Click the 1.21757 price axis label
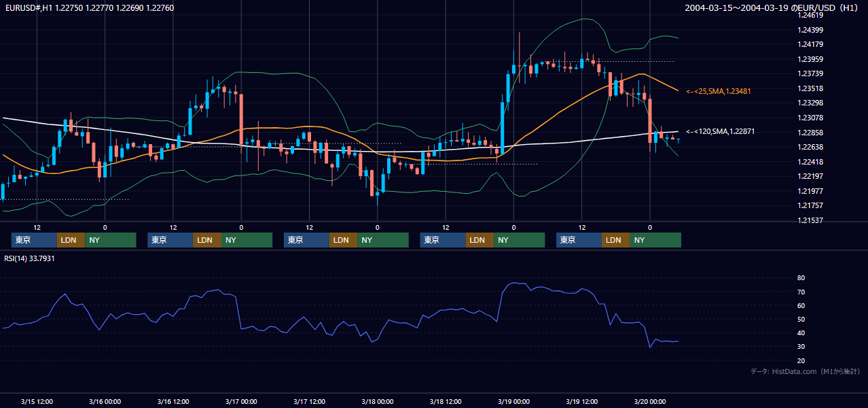Image resolution: width=868 pixels, height=408 pixels. [x=811, y=205]
